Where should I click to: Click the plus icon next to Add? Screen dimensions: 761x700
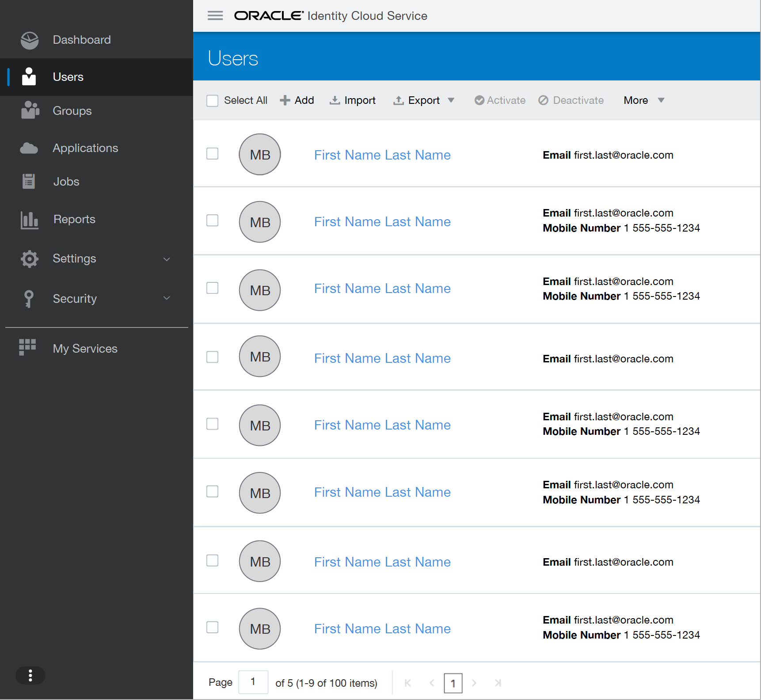coord(285,100)
